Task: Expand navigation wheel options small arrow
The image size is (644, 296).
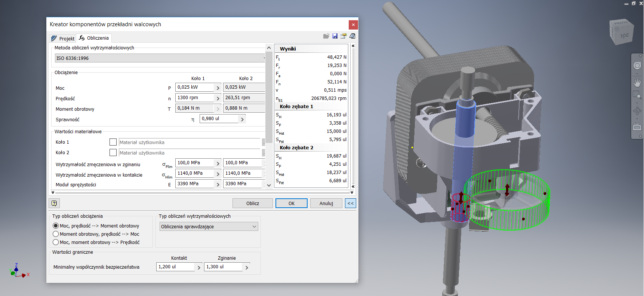Action: click(637, 74)
